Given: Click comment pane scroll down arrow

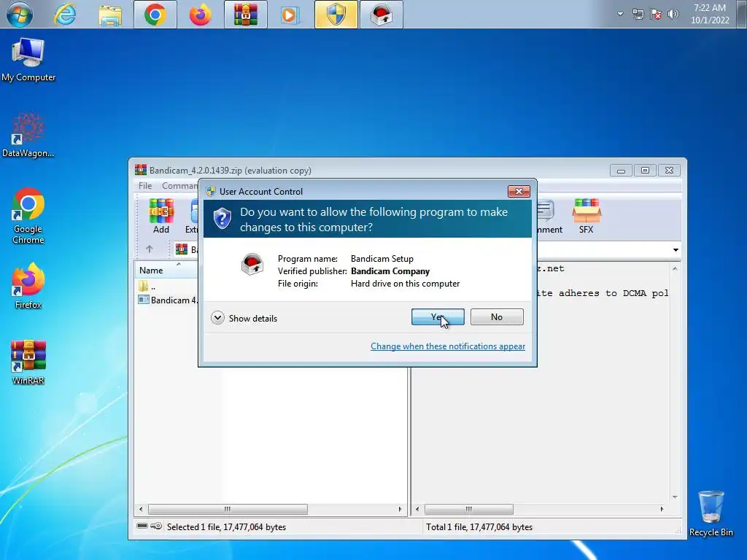Looking at the screenshot, I should (x=675, y=497).
